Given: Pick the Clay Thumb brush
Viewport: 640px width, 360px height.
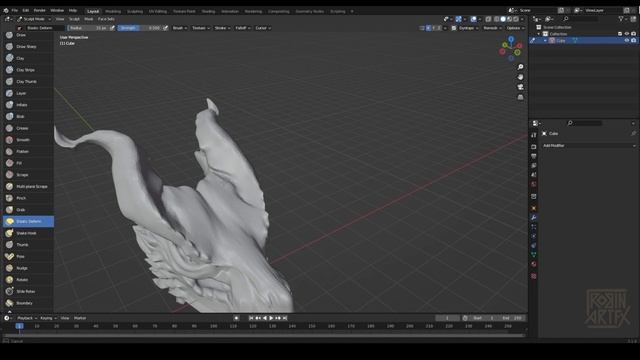Looking at the screenshot, I should [28, 82].
